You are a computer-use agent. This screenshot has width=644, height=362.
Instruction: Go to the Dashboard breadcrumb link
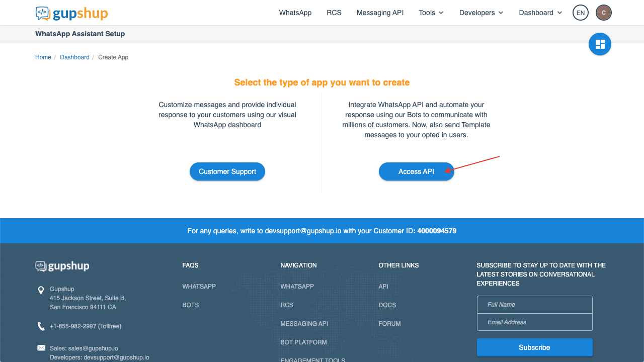click(74, 57)
